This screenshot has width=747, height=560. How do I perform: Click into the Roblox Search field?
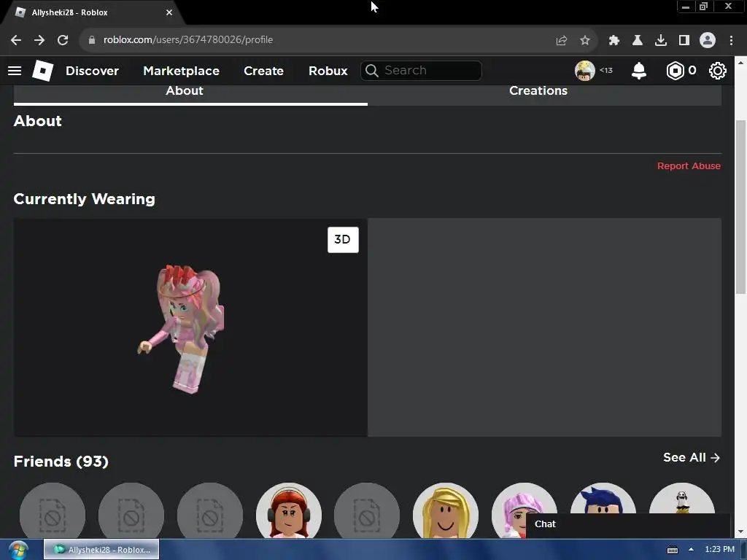(421, 71)
